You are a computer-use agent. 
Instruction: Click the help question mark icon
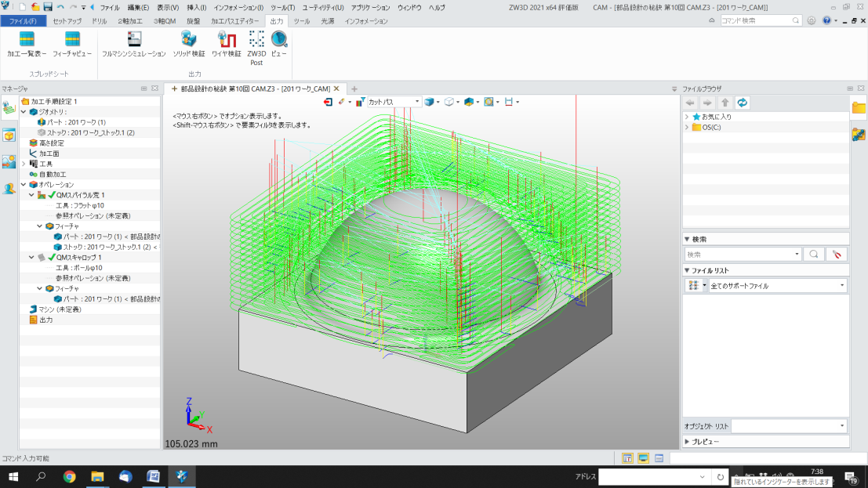click(x=826, y=20)
